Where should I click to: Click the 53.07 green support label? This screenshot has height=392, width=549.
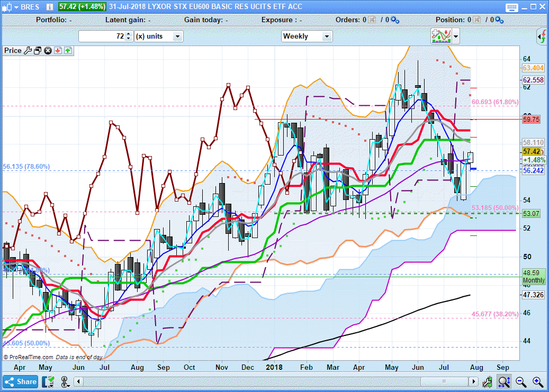click(x=531, y=214)
